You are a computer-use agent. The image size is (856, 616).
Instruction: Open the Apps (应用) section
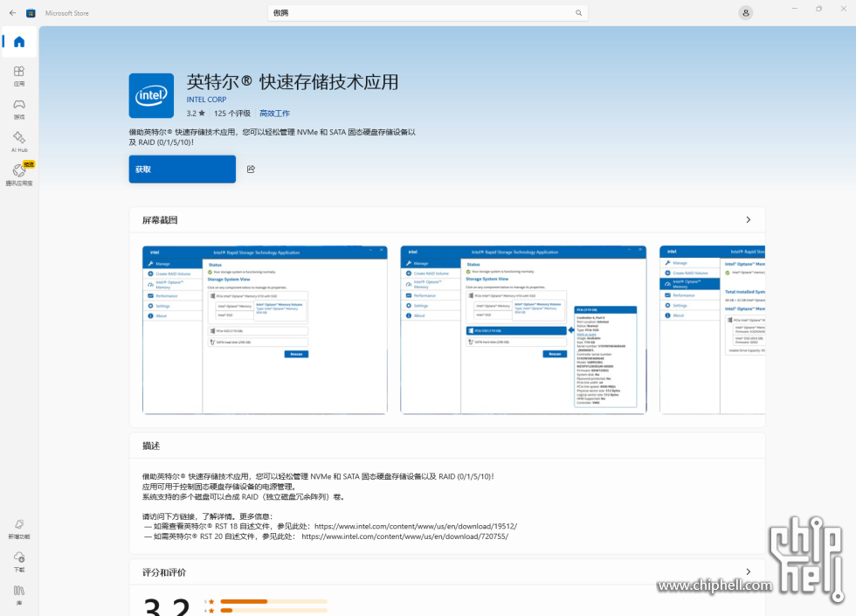(x=19, y=76)
